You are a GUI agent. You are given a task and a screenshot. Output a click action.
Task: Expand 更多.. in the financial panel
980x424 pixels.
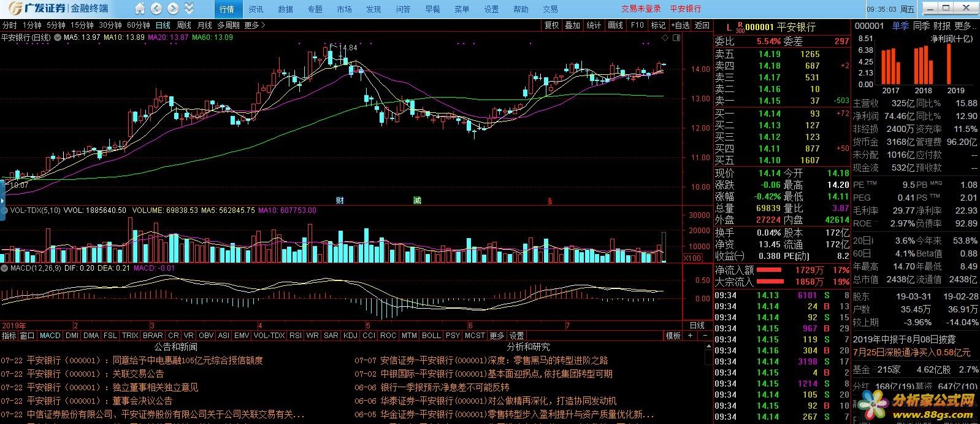click(x=965, y=26)
